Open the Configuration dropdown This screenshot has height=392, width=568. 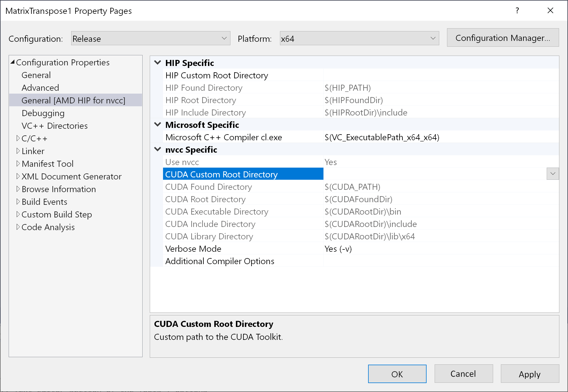click(x=150, y=38)
